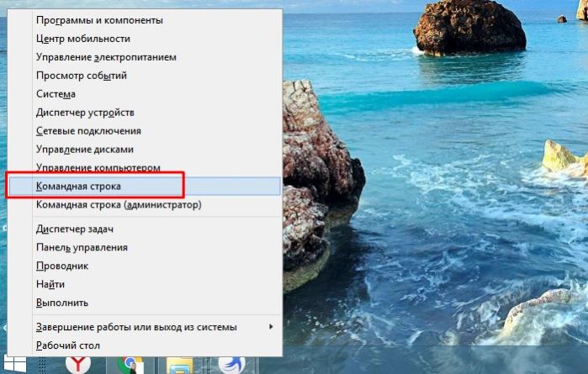
Task: Expand the shutdown or sign out submenu arrow
Action: pyautogui.click(x=271, y=327)
